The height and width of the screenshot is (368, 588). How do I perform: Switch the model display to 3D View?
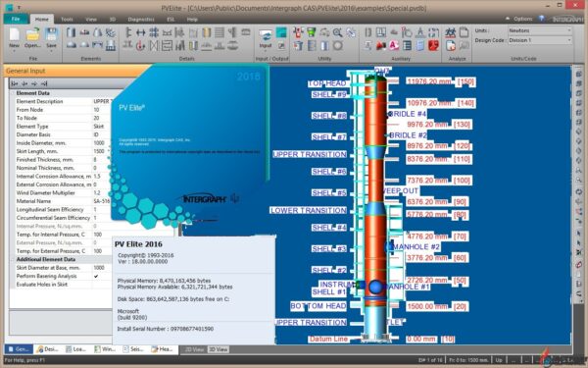(x=219, y=349)
